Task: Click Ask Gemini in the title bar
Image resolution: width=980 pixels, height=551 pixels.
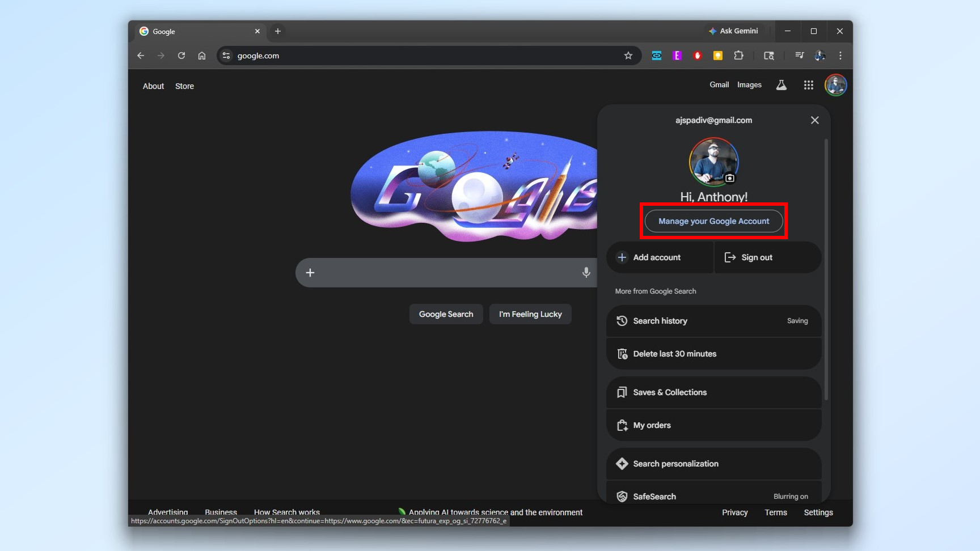Action: (x=735, y=31)
